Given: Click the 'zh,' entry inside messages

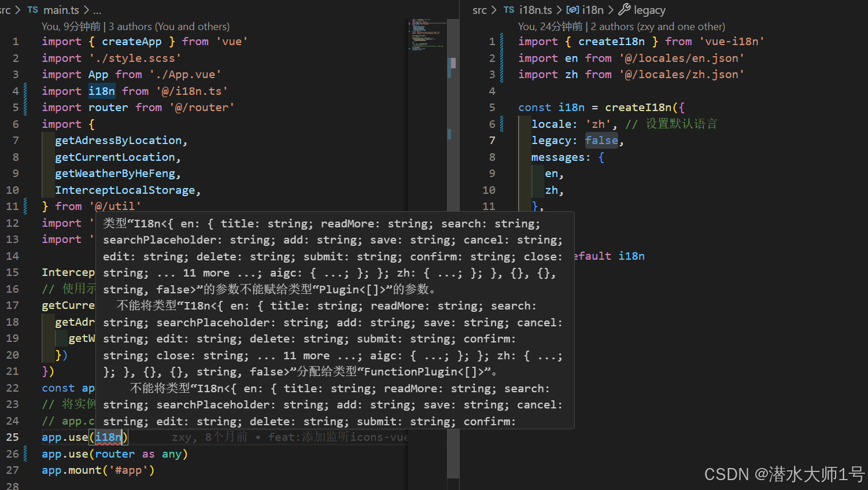Looking at the screenshot, I should point(554,190).
